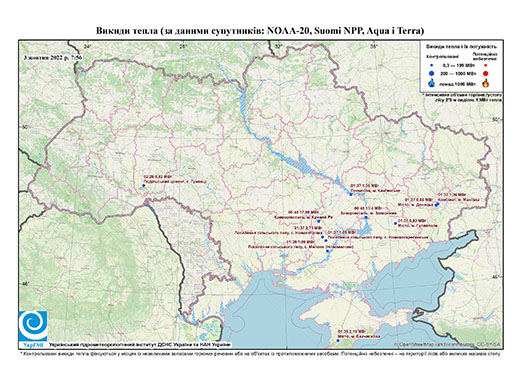Select the blue marker at Kamianske on Dnipro
This screenshot has width=520, height=368.
click(x=351, y=195)
